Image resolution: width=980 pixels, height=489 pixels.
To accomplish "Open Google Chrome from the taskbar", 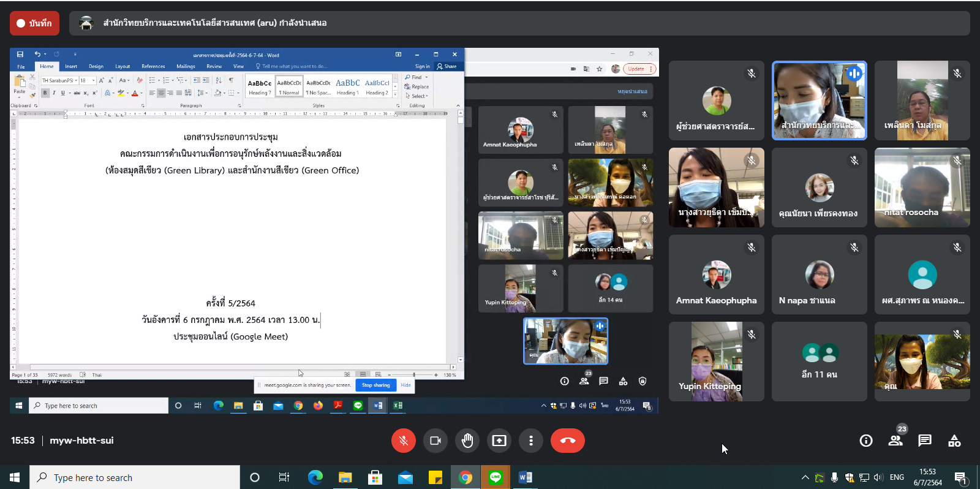I will click(x=466, y=477).
